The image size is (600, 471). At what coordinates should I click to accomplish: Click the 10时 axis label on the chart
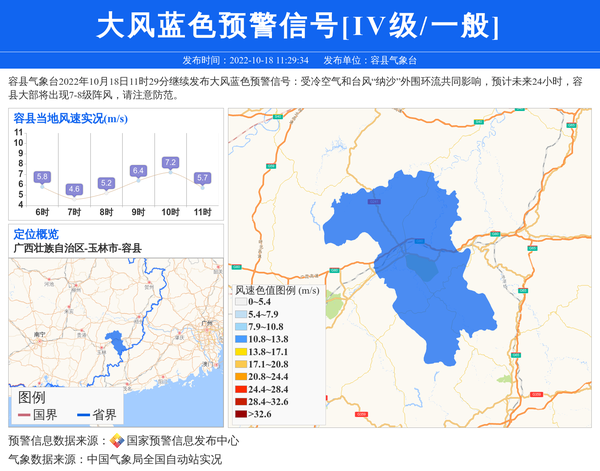[x=170, y=212]
